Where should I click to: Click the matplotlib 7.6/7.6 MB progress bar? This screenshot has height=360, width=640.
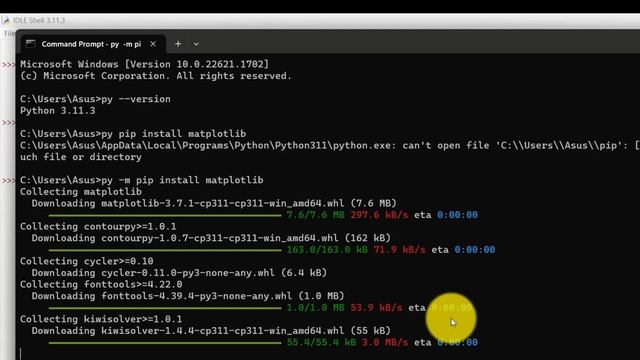click(x=165, y=215)
